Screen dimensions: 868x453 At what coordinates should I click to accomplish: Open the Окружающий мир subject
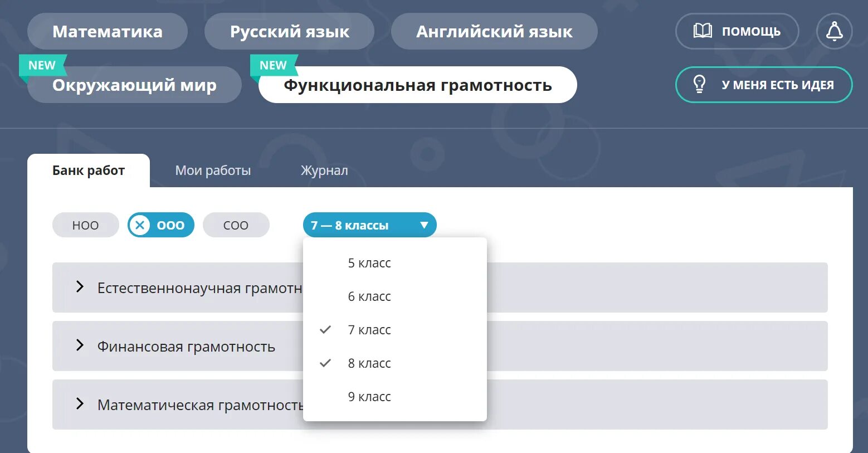click(x=134, y=85)
